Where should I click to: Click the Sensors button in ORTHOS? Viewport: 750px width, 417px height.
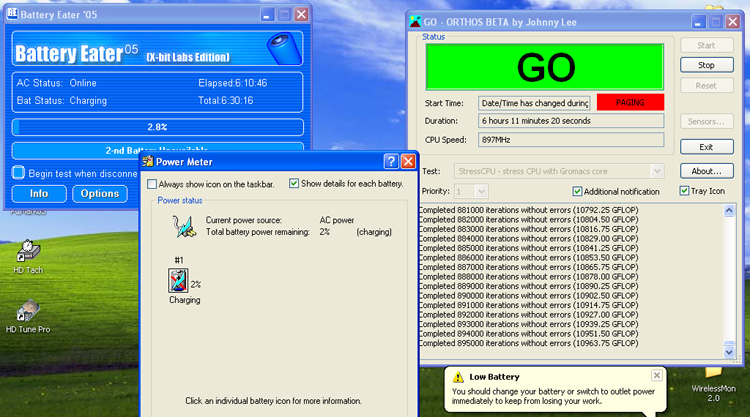click(x=706, y=121)
